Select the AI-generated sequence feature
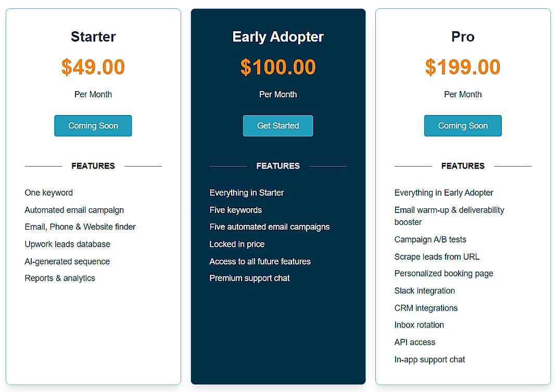557x392 pixels. coord(67,261)
